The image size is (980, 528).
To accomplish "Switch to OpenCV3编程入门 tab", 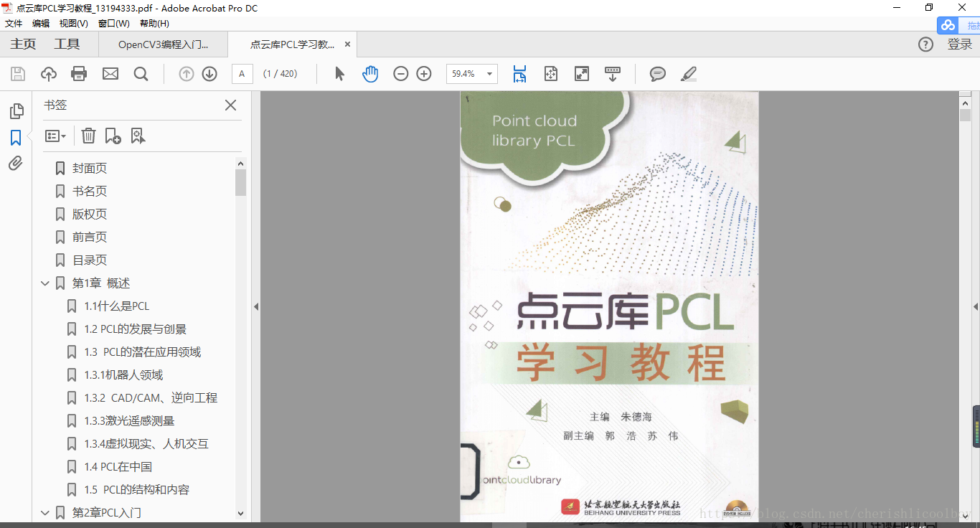I will (x=164, y=44).
